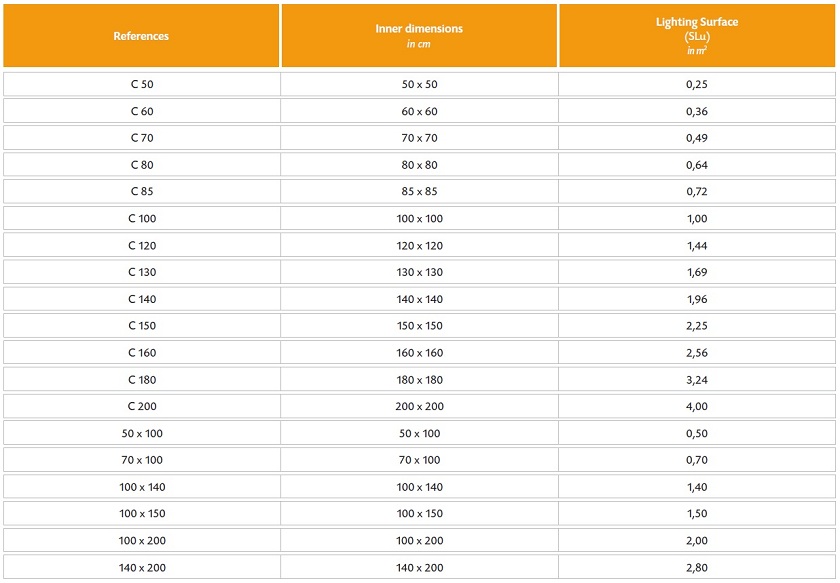
Task: Click the Inner dimensions column header
Action: 419,36
